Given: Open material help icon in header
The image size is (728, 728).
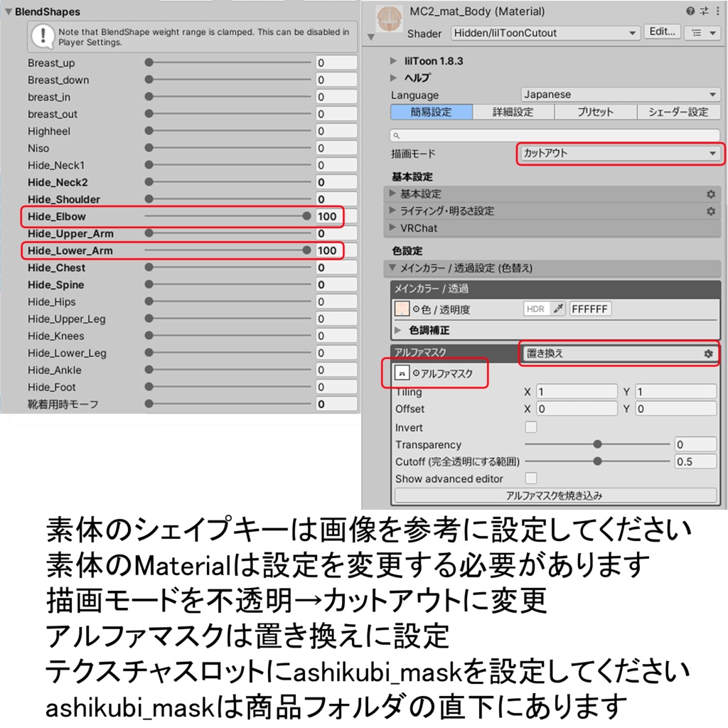Looking at the screenshot, I should pyautogui.click(x=690, y=11).
